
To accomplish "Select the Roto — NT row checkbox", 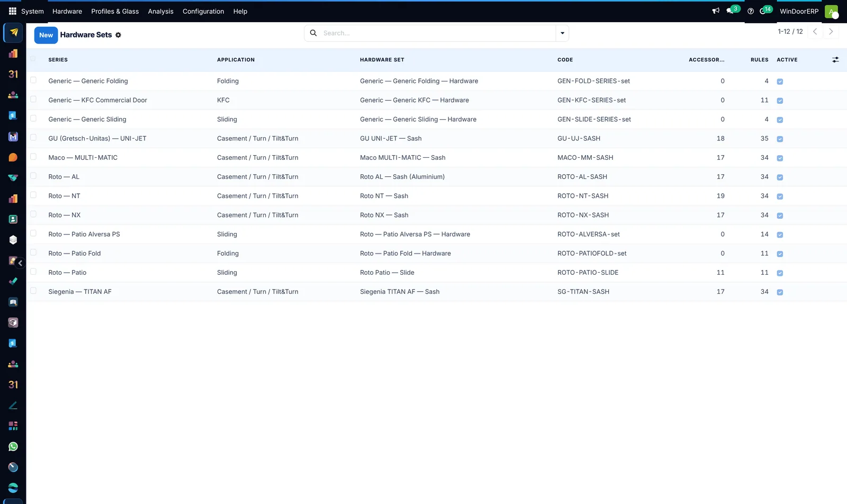I will tap(33, 195).
